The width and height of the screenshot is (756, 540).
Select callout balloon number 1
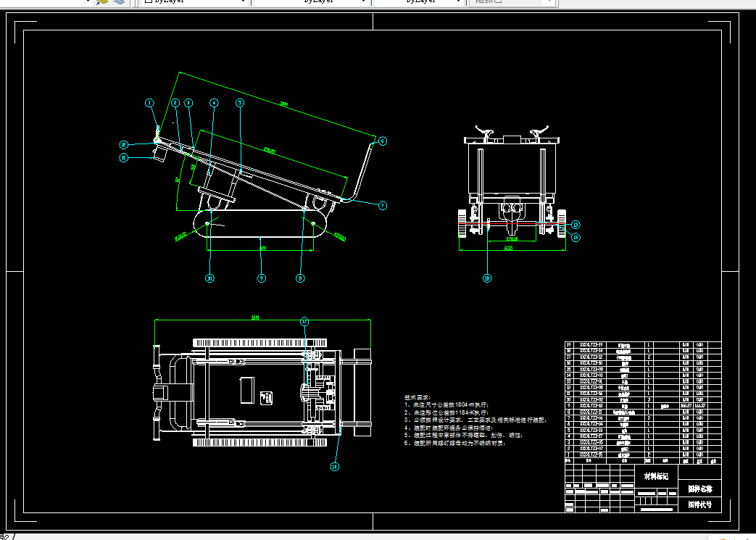click(x=149, y=103)
